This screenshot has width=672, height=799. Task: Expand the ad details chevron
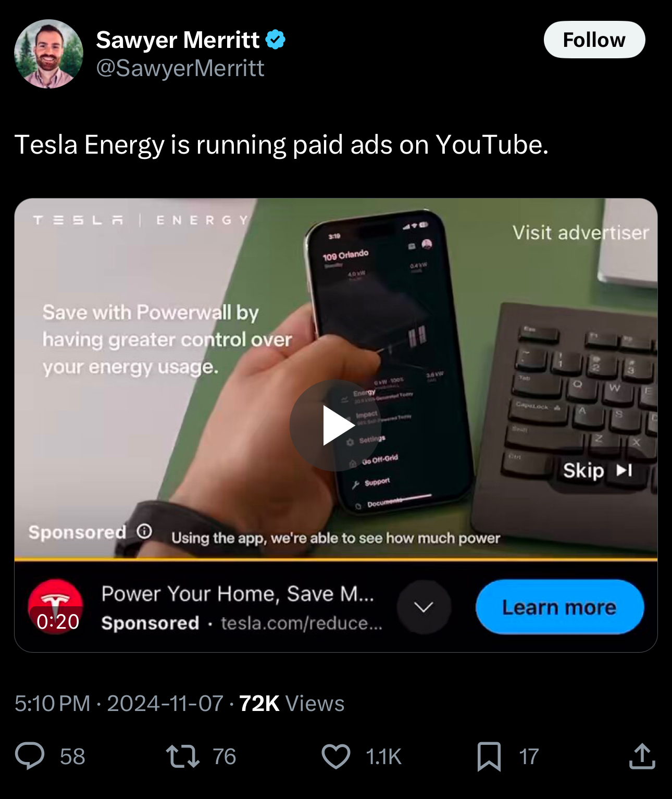(x=424, y=607)
